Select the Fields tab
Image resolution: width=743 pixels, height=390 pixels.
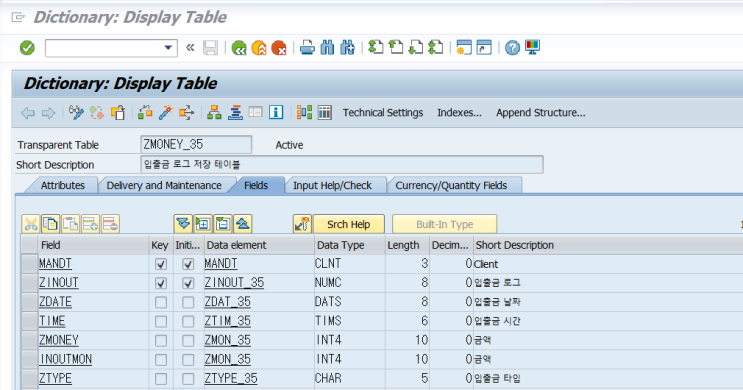pos(256,185)
